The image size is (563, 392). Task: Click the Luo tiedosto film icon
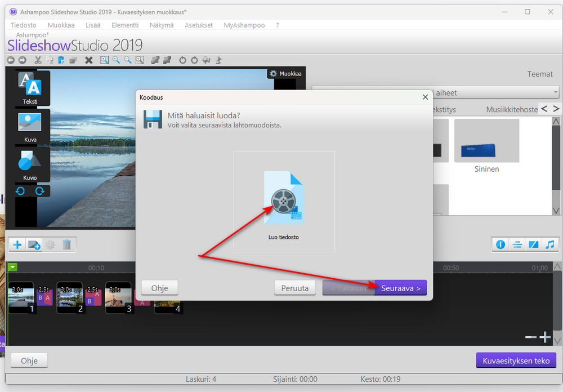[284, 198]
